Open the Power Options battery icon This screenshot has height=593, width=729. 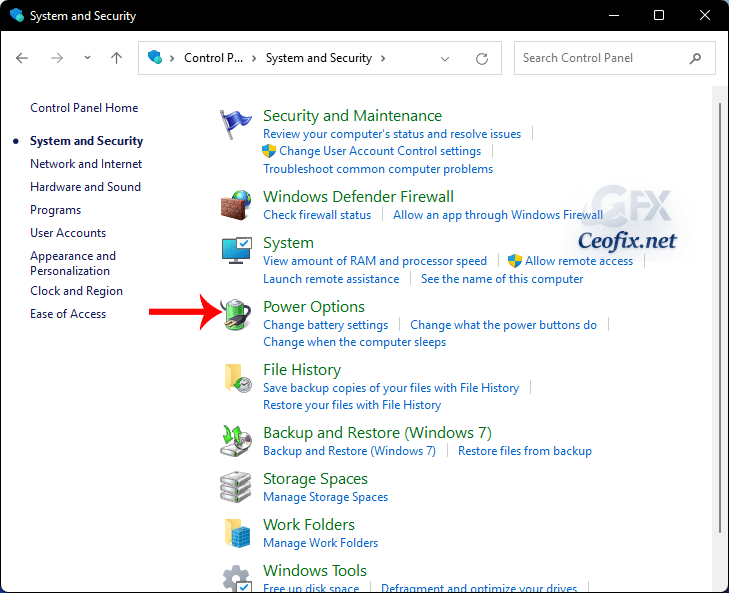point(236,314)
